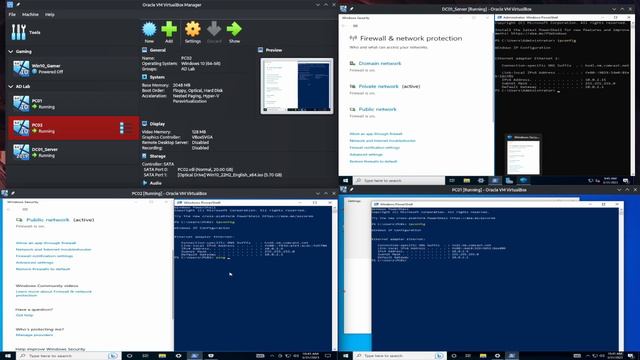This screenshot has width=640, height=360.
Task: Open Private network (active) in DC01_Server
Action: pos(389,86)
